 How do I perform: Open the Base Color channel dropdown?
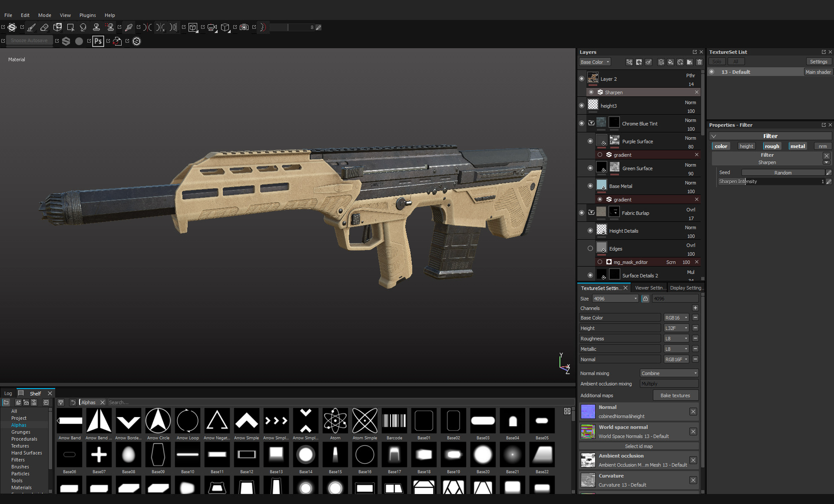tap(676, 317)
